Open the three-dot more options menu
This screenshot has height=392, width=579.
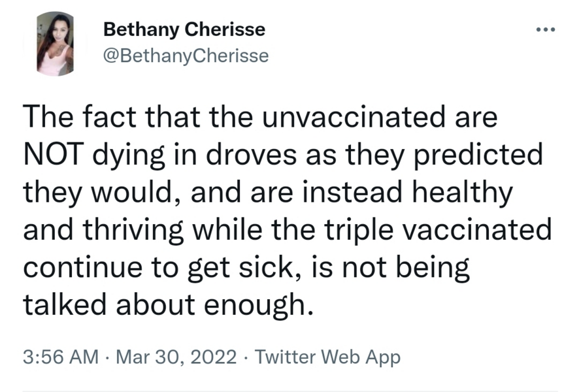546,29
